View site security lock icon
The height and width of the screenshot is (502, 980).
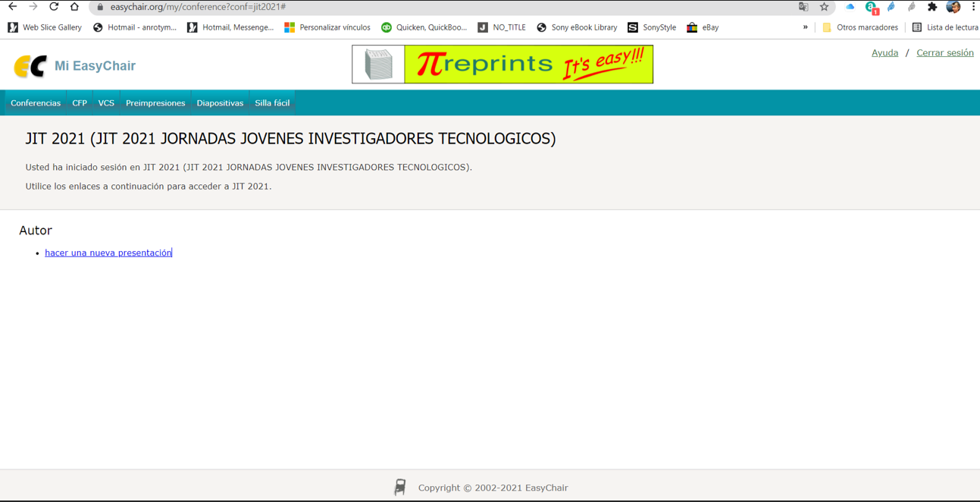point(100,7)
